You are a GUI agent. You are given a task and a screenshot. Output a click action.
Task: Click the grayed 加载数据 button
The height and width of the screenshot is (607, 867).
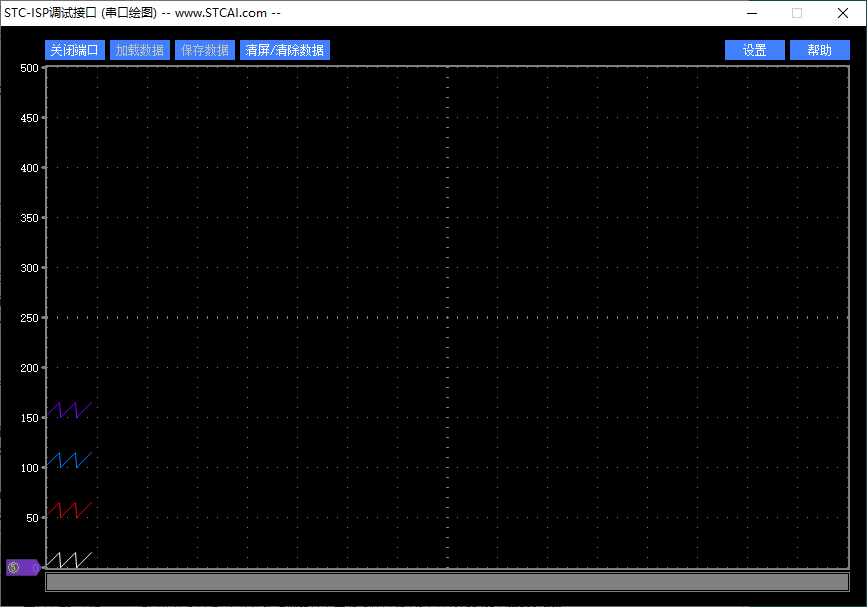[x=139, y=50]
